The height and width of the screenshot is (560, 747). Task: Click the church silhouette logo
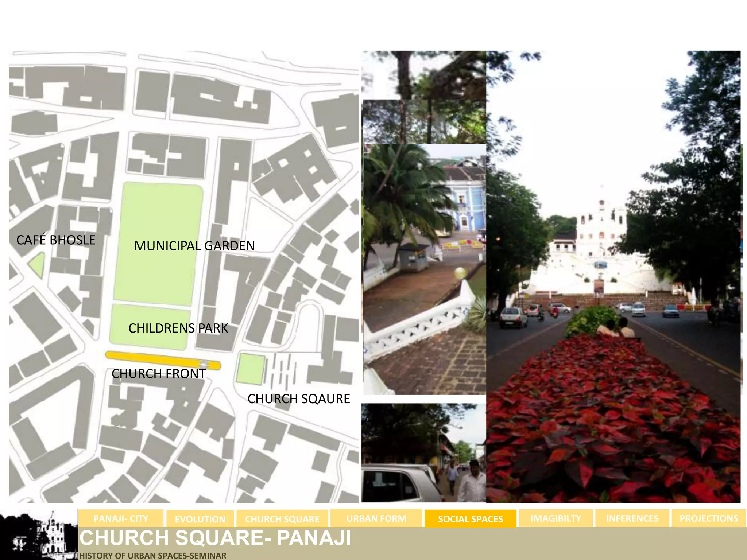(39, 535)
